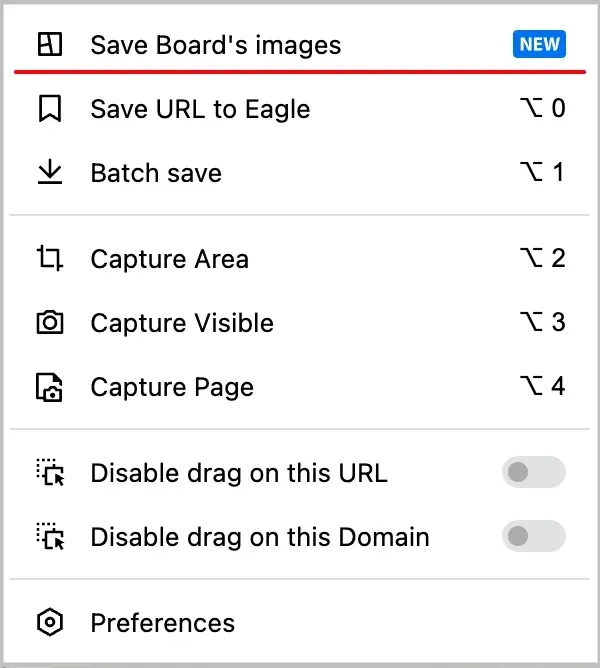Screen dimensions: 600x668
Task: Click the hexagon Preferences icon
Action: coord(50,622)
